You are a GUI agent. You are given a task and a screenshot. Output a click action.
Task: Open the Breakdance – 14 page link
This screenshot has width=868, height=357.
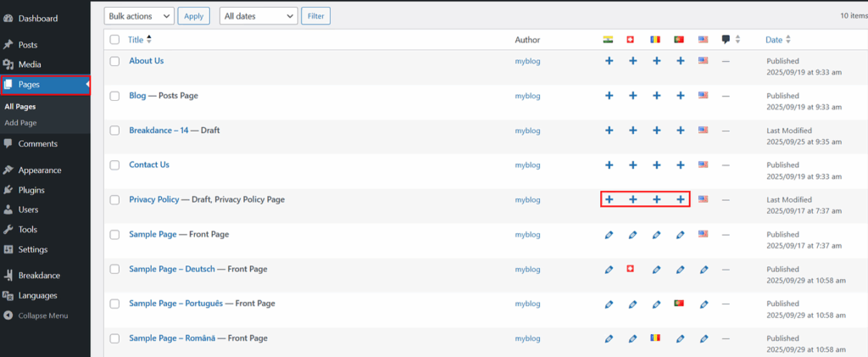[x=159, y=130]
